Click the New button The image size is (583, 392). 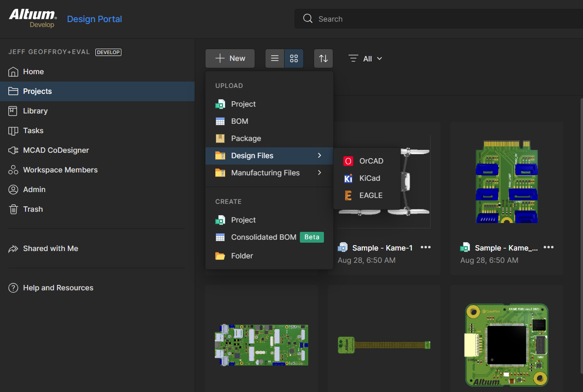tap(230, 58)
